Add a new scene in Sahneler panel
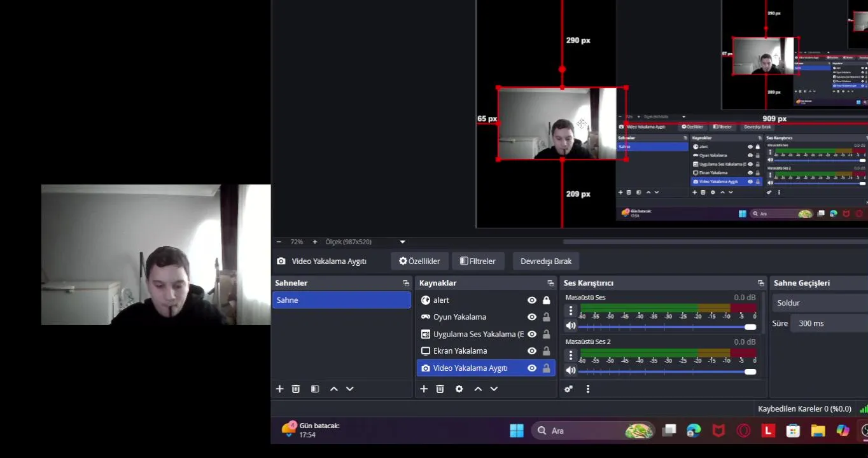868x458 pixels. [x=279, y=389]
